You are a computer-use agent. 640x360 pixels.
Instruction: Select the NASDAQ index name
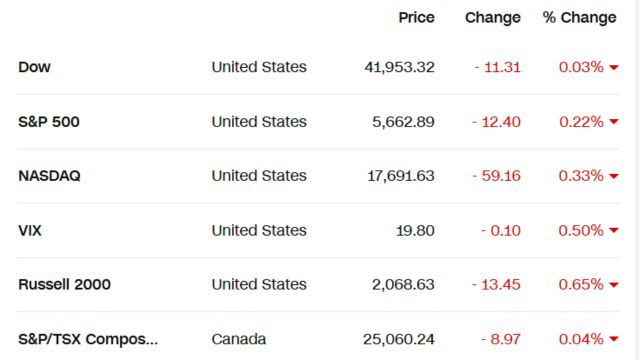49,176
